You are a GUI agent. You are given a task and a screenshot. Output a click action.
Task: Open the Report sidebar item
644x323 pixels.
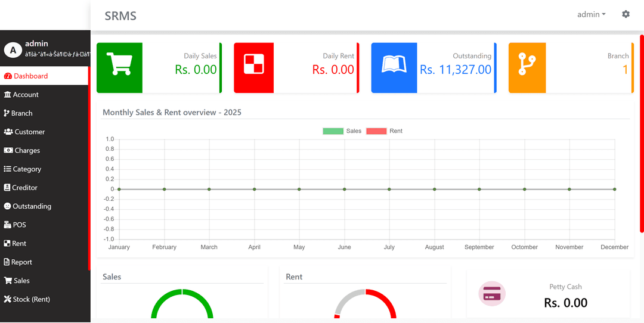point(44,262)
